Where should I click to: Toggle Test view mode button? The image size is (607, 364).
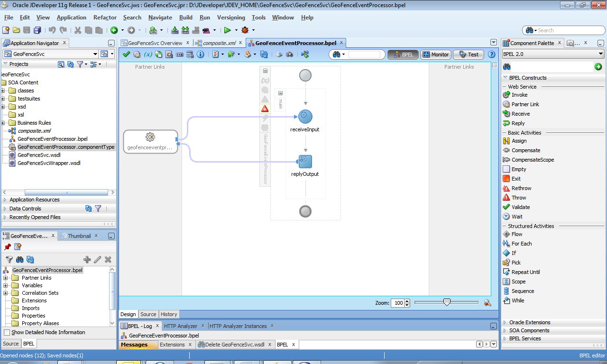[x=469, y=55]
